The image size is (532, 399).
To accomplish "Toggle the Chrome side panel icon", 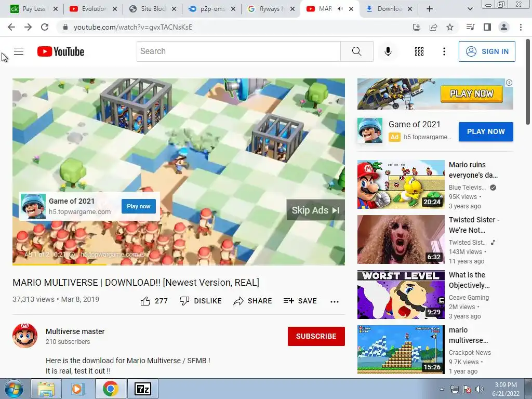I will (487, 27).
